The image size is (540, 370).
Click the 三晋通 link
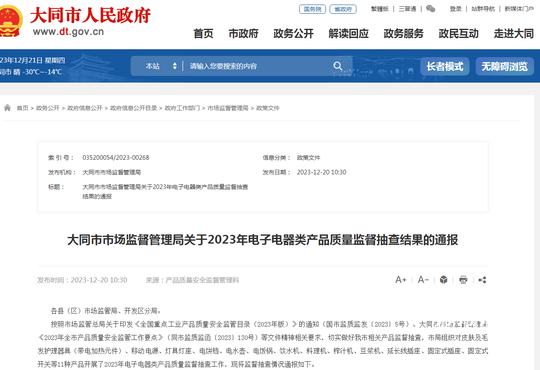(407, 9)
